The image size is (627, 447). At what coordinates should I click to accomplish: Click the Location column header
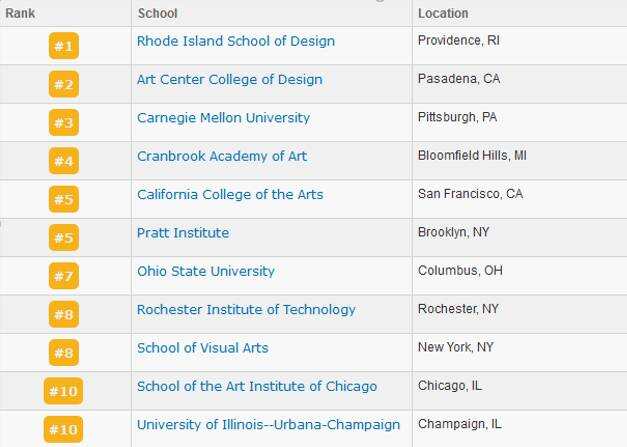[443, 13]
